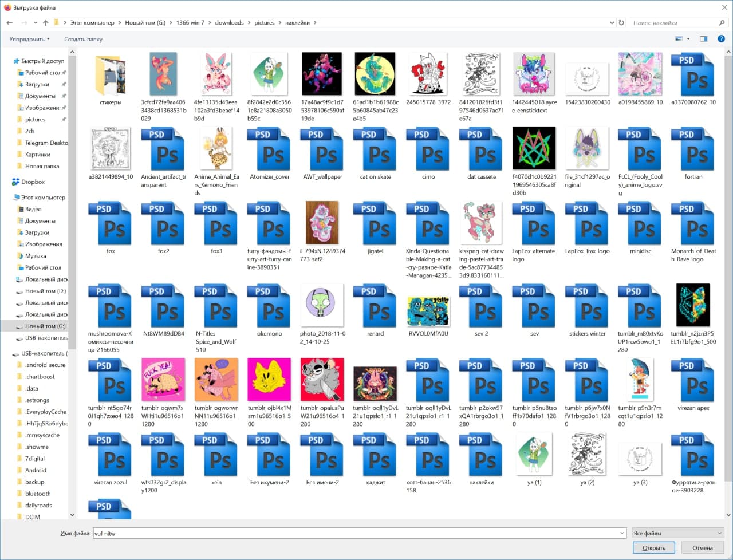The image size is (733, 560).
Task: Click the sidebar scroll down arrow
Action: coord(72,515)
